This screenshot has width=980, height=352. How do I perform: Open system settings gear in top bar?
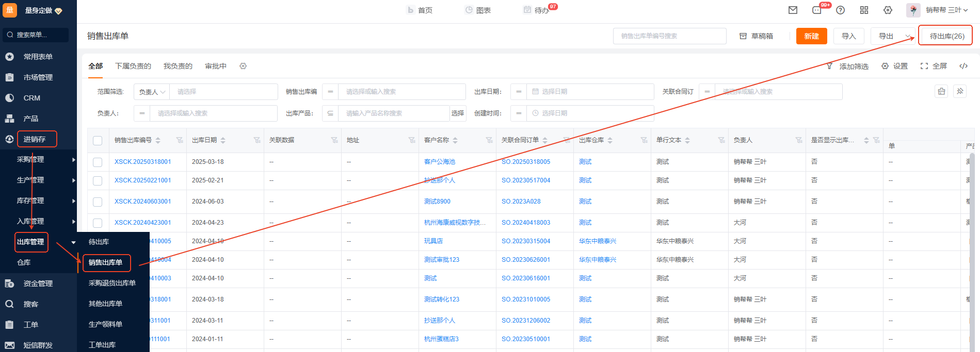(x=888, y=10)
